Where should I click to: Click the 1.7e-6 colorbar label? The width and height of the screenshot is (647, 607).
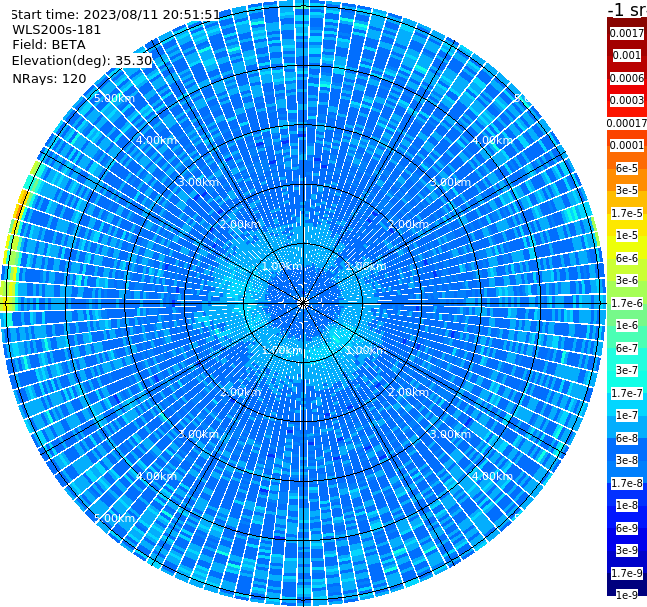(x=627, y=303)
